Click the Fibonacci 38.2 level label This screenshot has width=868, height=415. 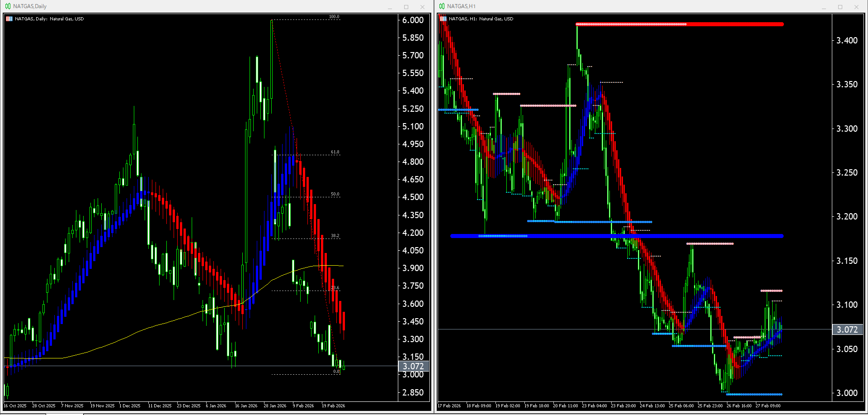(x=335, y=236)
